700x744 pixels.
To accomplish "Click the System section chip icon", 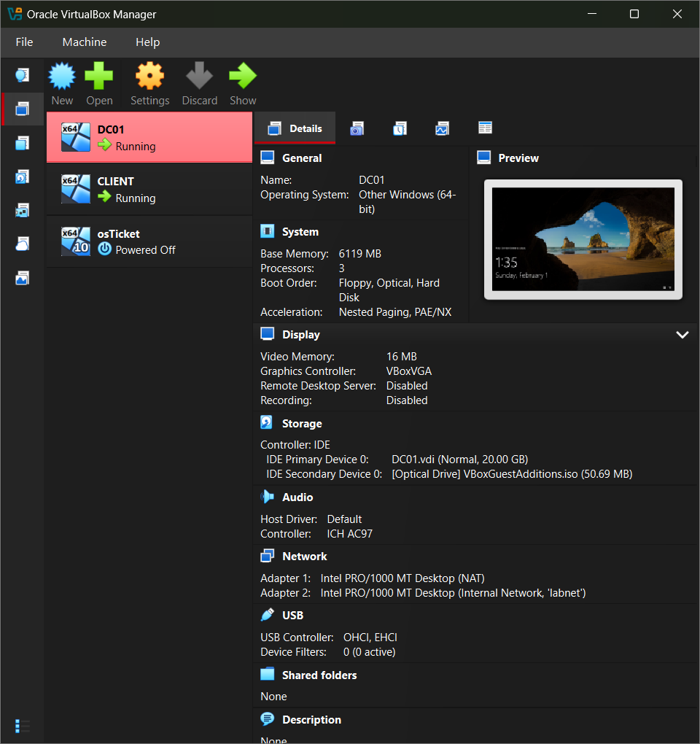I will (268, 231).
